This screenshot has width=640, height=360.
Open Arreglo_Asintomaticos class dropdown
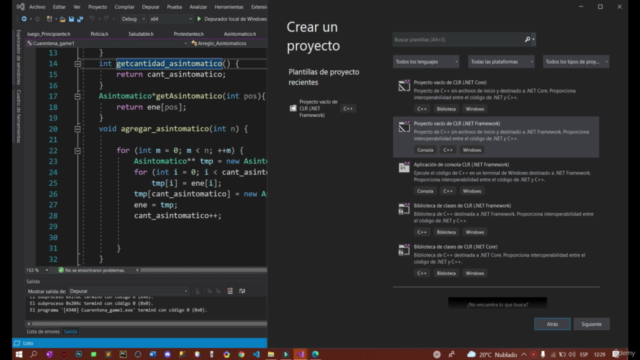[229, 43]
